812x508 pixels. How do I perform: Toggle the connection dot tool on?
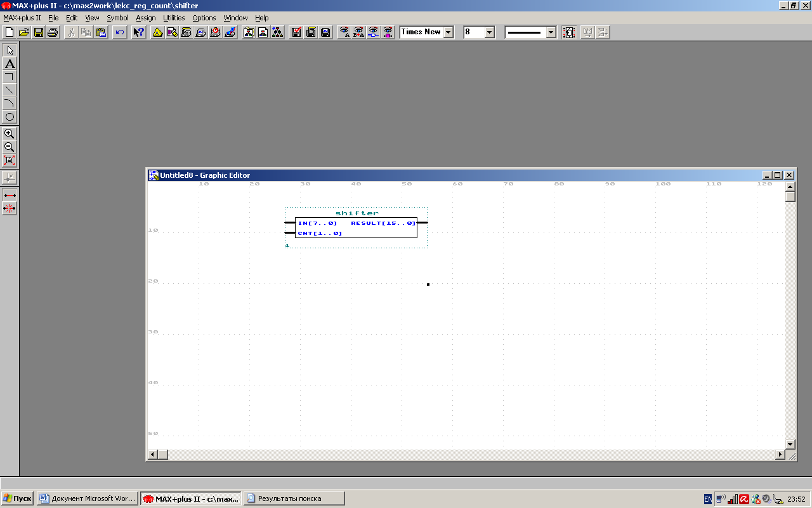(x=10, y=177)
